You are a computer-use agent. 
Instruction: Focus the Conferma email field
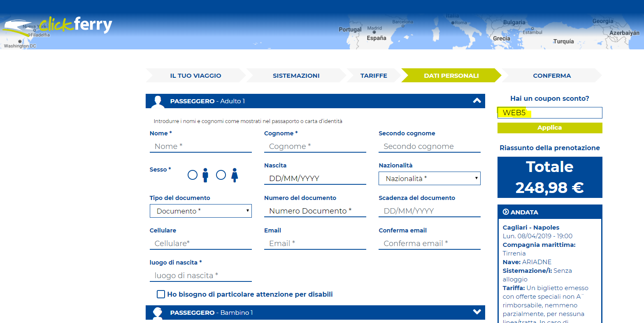pyautogui.click(x=430, y=244)
